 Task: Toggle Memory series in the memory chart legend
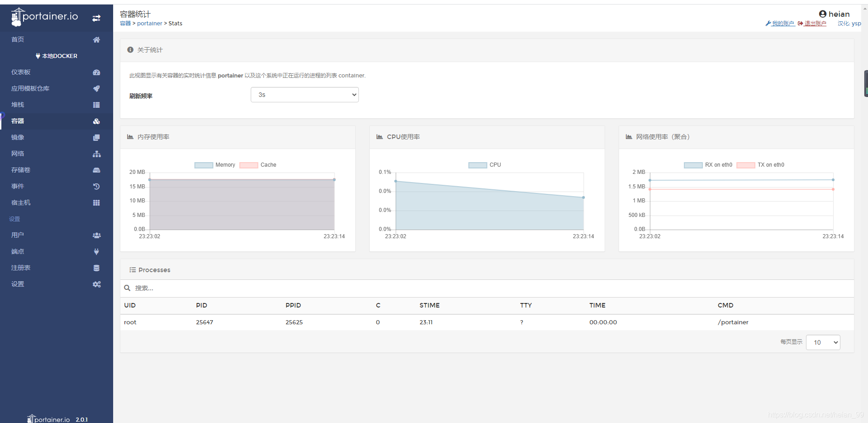tap(215, 165)
